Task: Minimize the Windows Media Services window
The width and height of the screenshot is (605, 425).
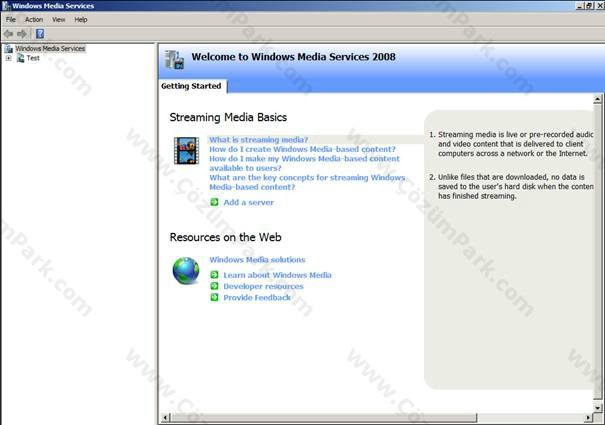Action: point(580,5)
